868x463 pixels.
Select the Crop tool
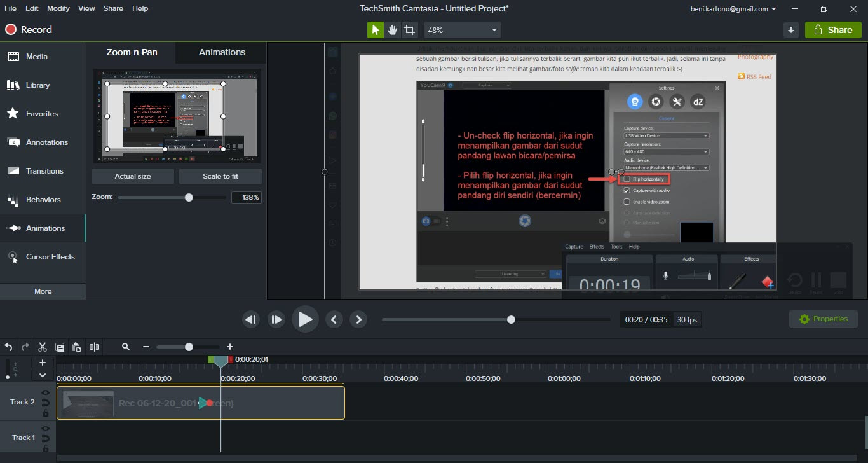click(x=410, y=30)
